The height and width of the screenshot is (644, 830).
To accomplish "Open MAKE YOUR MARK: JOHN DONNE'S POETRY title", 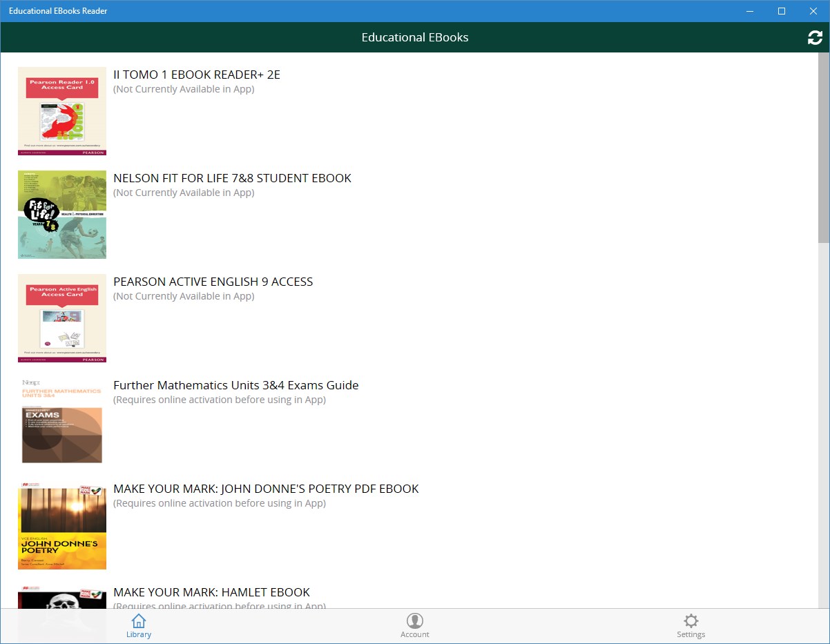I will tap(266, 489).
